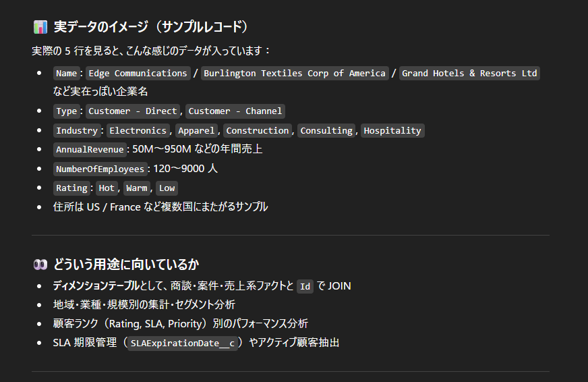The width and height of the screenshot is (588, 382).
Task: Click the text やアクティブ顧客抽出
Action: [x=295, y=343]
